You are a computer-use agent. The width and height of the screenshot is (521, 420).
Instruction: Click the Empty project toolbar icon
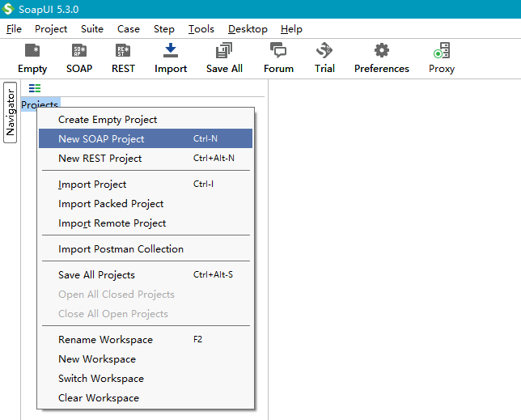click(32, 51)
